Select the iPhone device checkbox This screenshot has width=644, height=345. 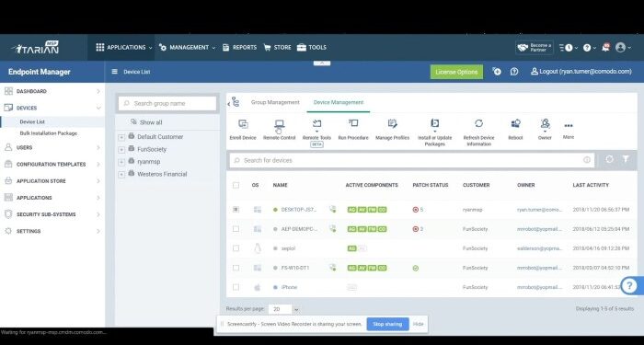pyautogui.click(x=236, y=287)
